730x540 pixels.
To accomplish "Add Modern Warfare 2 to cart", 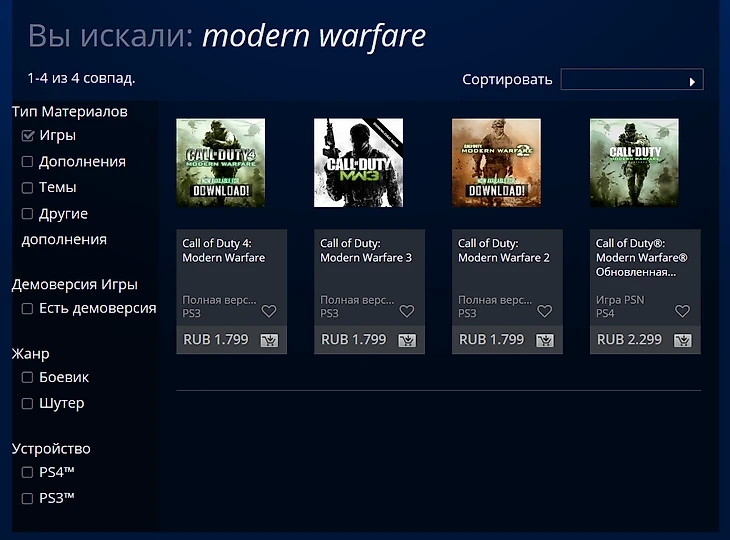I will tap(545, 340).
